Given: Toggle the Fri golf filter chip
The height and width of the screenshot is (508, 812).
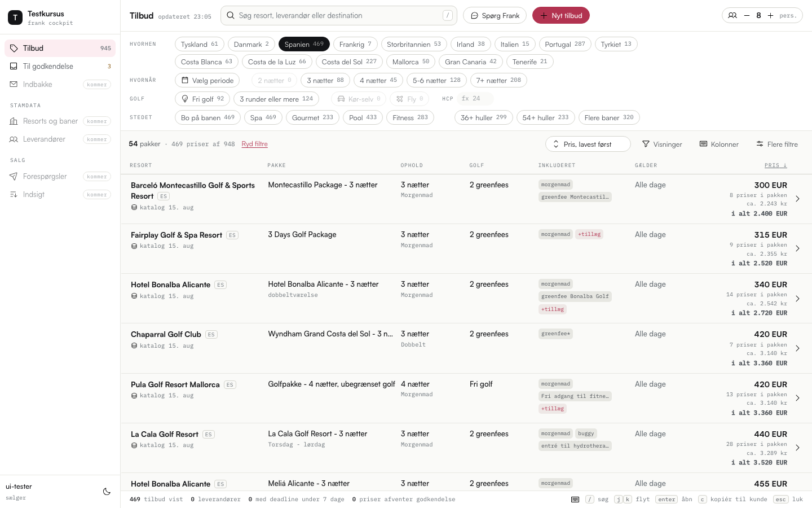Looking at the screenshot, I should pyautogui.click(x=202, y=99).
